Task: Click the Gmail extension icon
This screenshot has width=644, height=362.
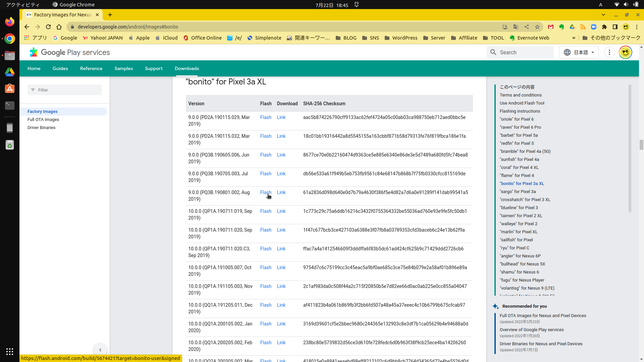Action: pyautogui.click(x=551, y=27)
